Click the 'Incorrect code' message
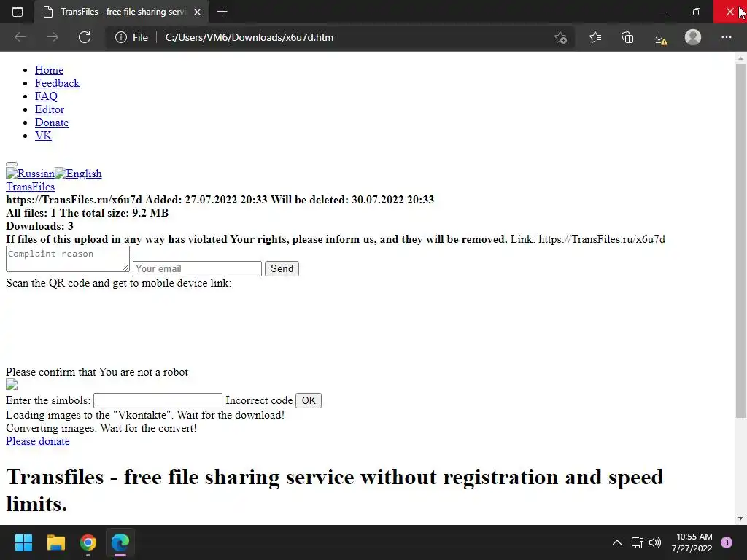The height and width of the screenshot is (560, 747). pos(259,400)
